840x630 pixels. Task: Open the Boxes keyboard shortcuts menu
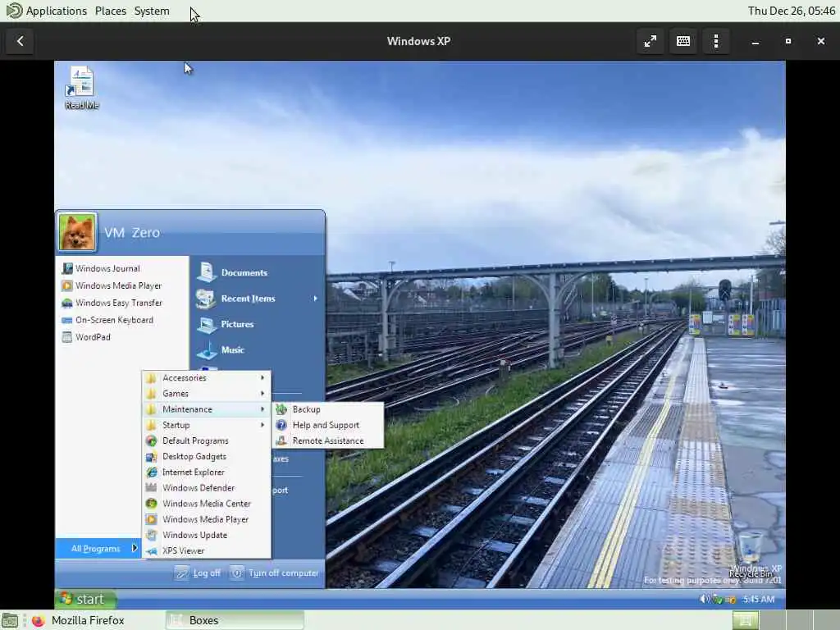click(683, 41)
